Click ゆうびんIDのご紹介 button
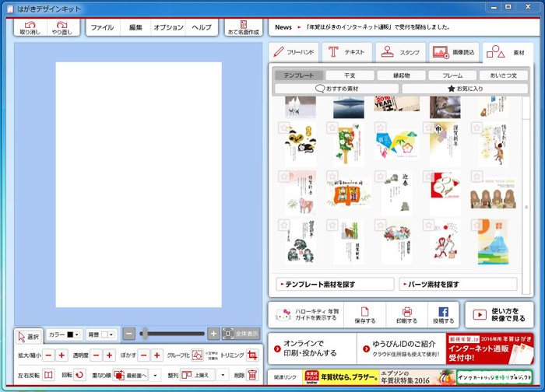Screen dimensions: 545x392 402,348
